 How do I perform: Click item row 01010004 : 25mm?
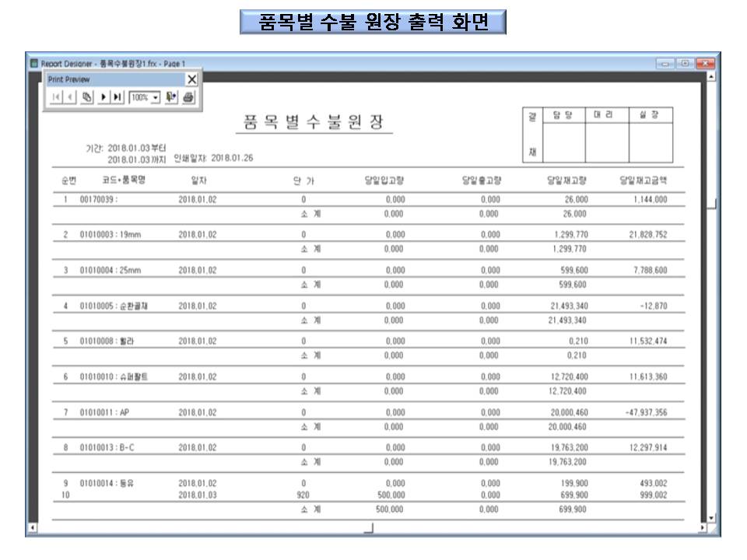point(110,271)
